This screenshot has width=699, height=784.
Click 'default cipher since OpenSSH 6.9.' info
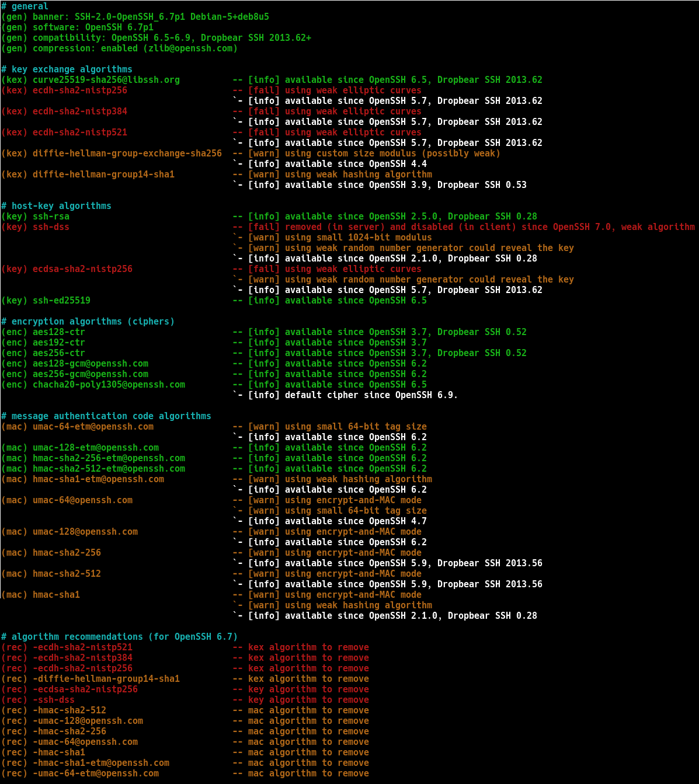pos(371,395)
